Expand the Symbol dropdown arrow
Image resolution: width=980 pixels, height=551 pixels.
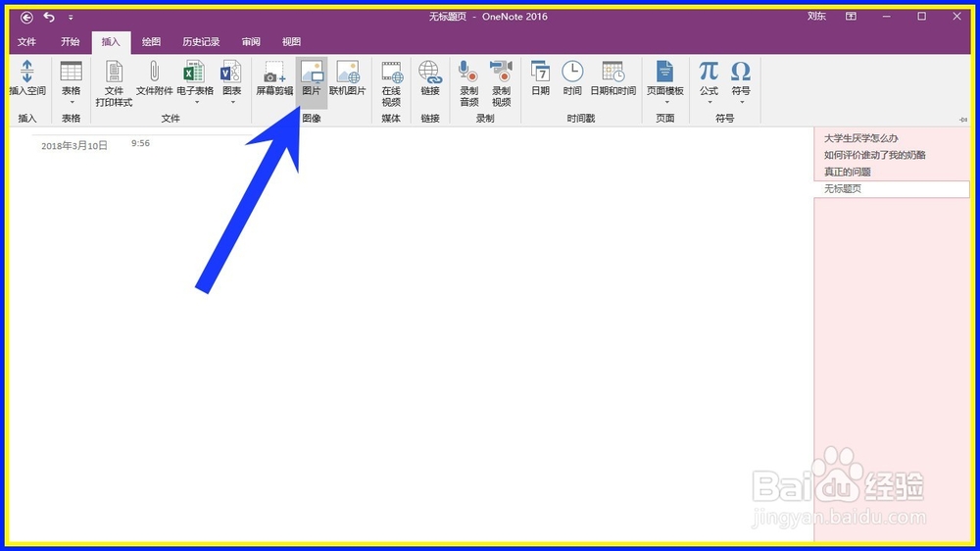(x=741, y=102)
